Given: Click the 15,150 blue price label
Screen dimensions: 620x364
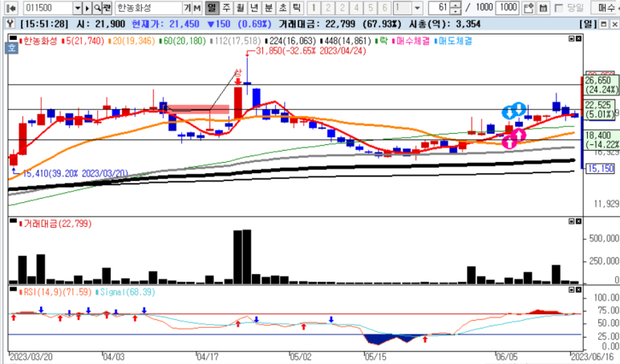Looking at the screenshot, I should click(x=600, y=168).
